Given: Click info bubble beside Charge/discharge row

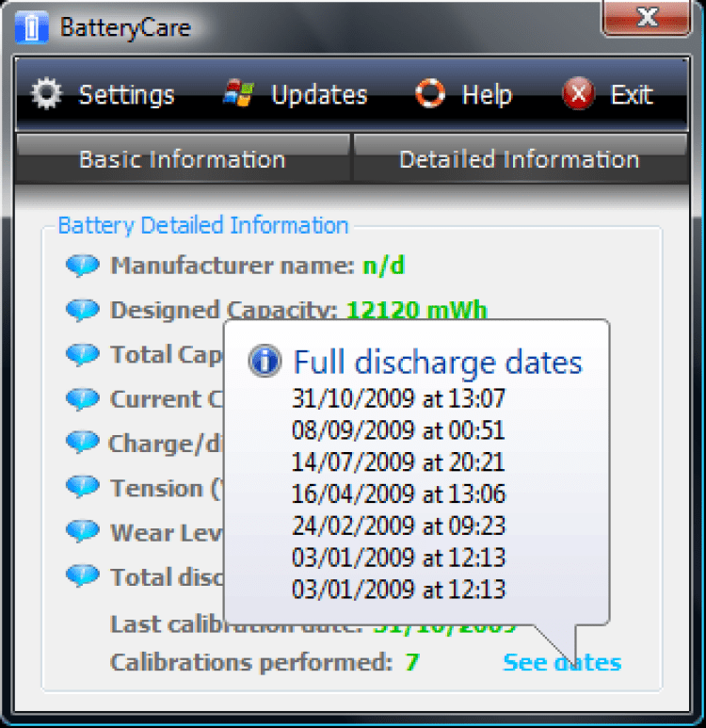Looking at the screenshot, I should (83, 443).
